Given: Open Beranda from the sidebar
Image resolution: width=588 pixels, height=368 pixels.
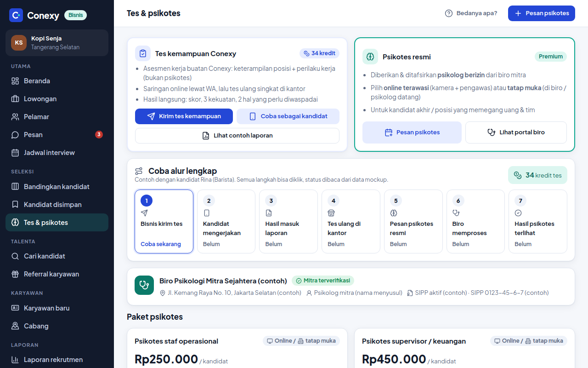Looking at the screenshot, I should coord(57,81).
